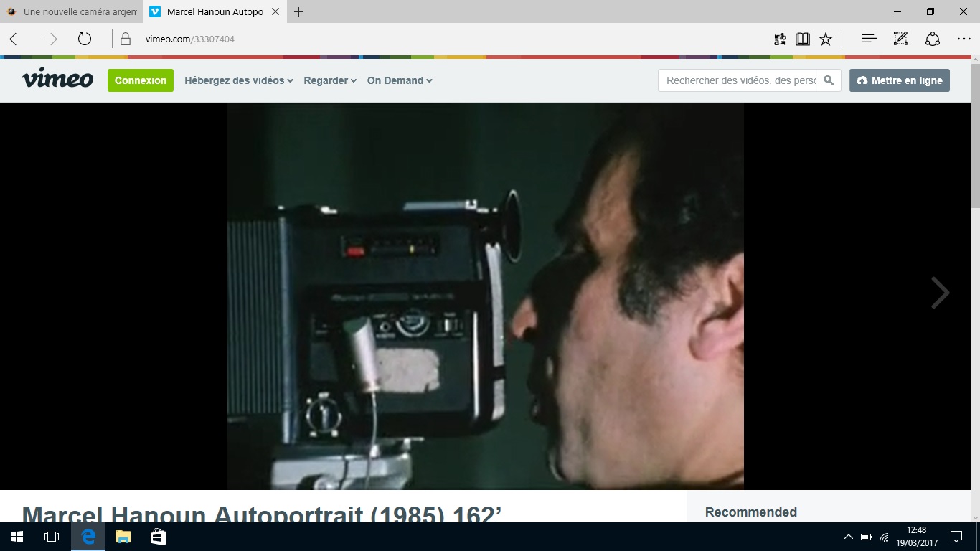
Task: Click the Marcel Hanoun video frame
Action: pyautogui.click(x=486, y=296)
